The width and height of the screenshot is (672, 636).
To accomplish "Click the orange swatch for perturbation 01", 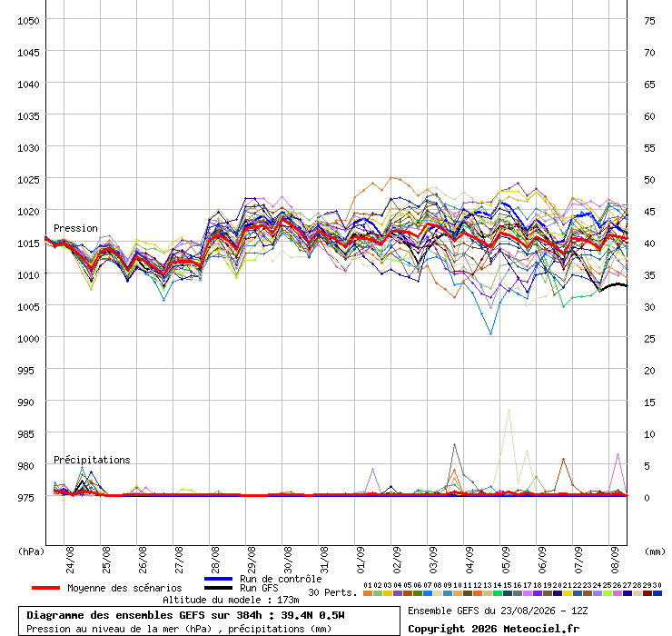I will pyautogui.click(x=367, y=593).
